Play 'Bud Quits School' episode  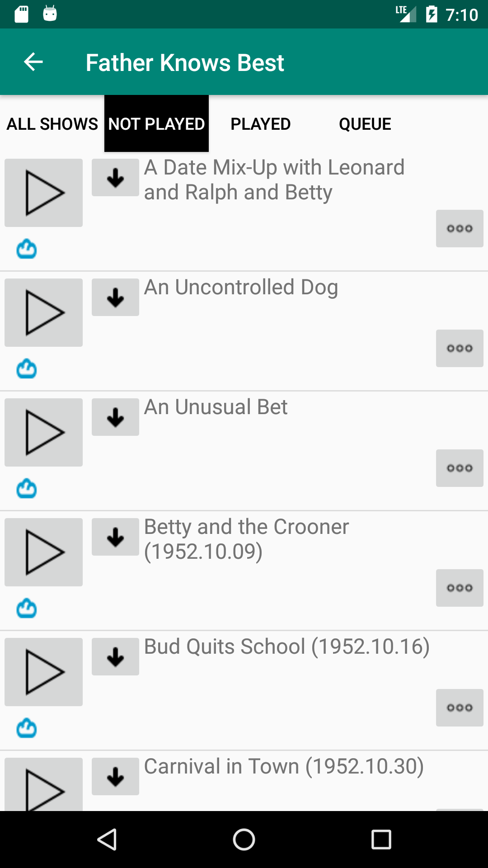(43, 672)
